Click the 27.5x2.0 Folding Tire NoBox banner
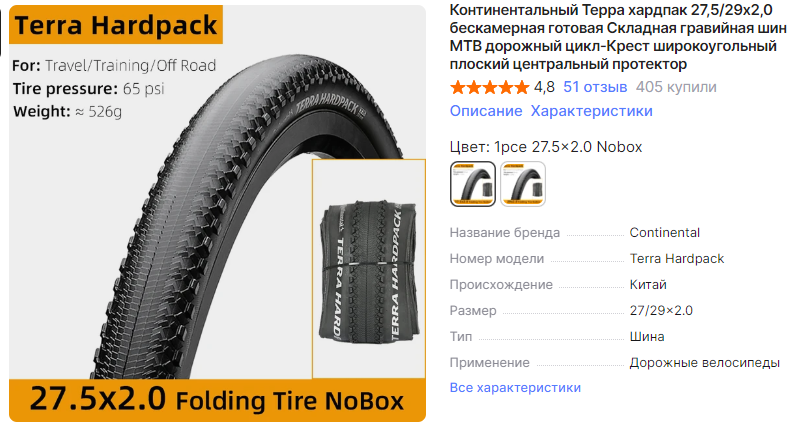Image resolution: width=787 pixels, height=434 pixels. 217,400
